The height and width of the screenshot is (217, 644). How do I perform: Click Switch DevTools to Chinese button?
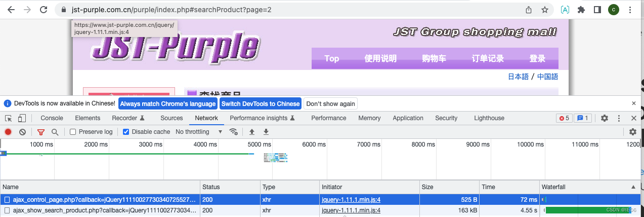click(x=261, y=103)
